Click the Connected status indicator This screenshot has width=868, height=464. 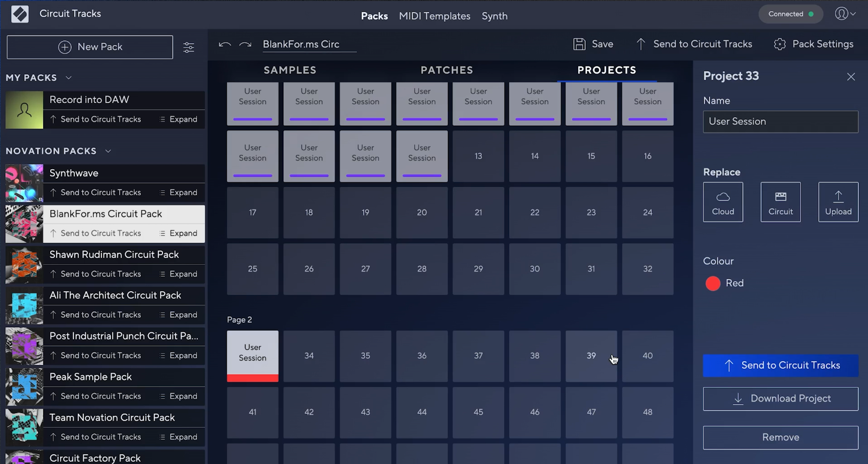791,14
